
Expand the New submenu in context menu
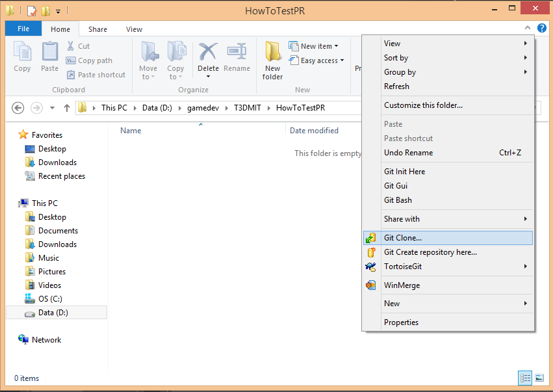pos(448,304)
